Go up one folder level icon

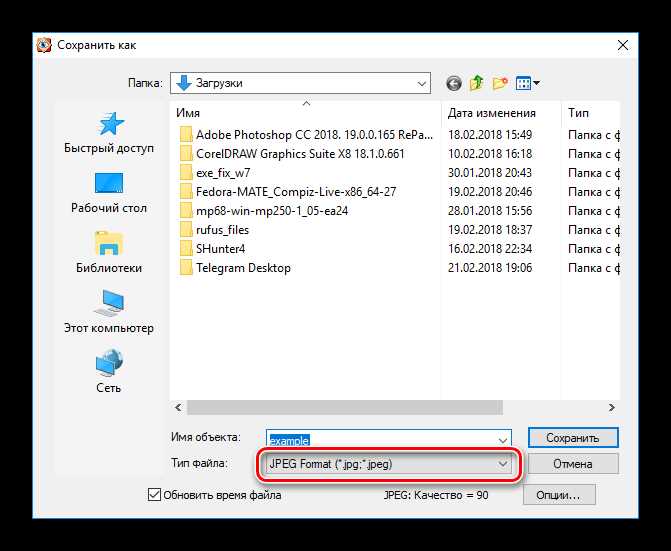tap(477, 83)
